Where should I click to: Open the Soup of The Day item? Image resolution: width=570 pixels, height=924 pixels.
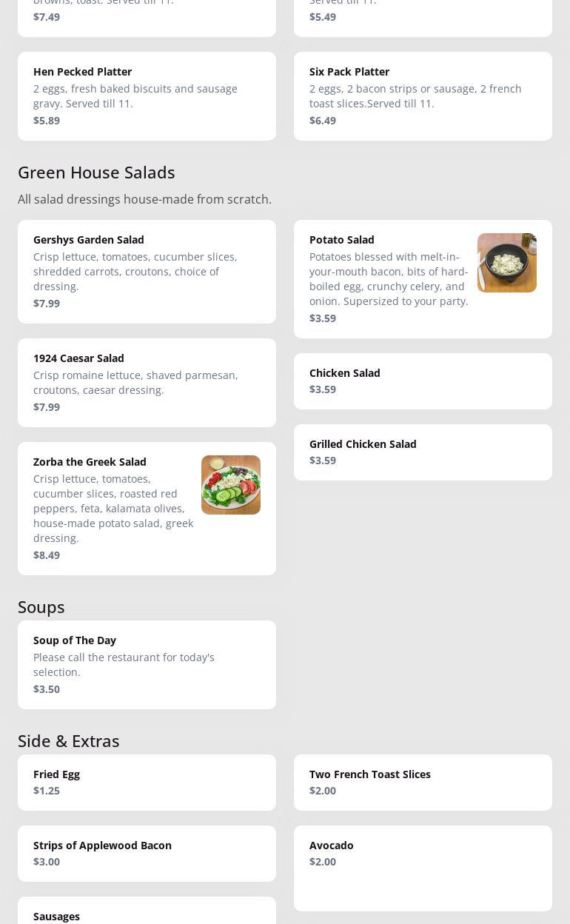[x=147, y=664]
